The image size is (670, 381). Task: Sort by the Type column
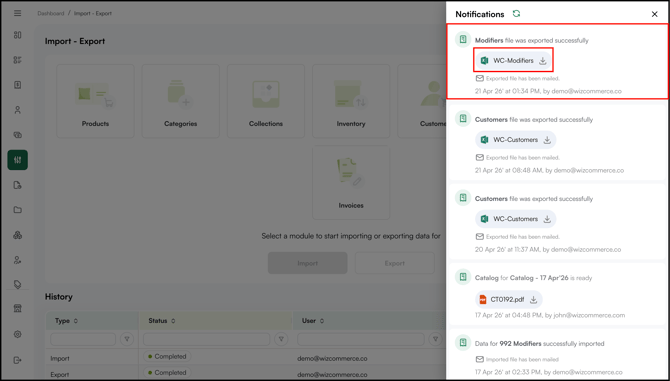76,321
